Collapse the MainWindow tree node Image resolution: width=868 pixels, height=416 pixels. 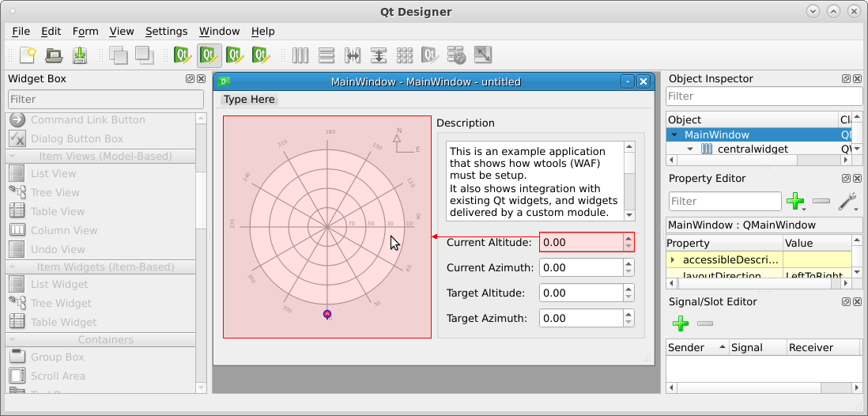(x=674, y=135)
